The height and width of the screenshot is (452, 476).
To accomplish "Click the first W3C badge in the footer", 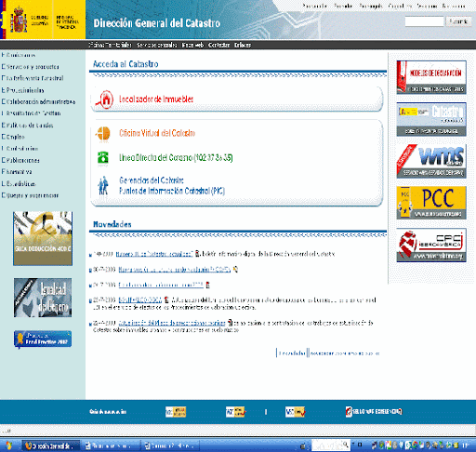I will (176, 412).
